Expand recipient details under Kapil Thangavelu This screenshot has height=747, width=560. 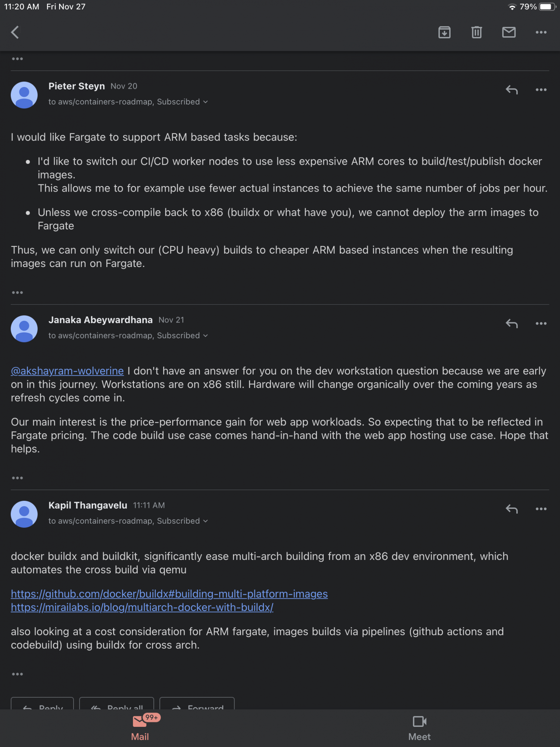coord(205,521)
